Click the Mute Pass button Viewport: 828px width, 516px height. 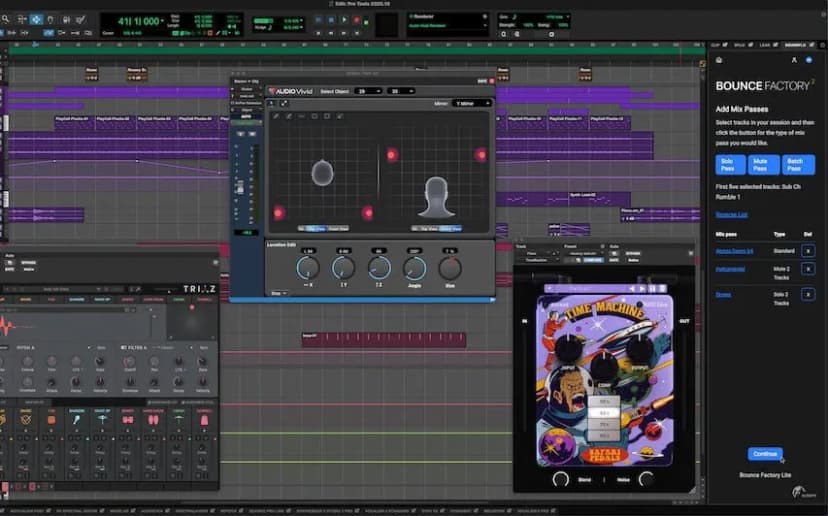click(x=764, y=165)
